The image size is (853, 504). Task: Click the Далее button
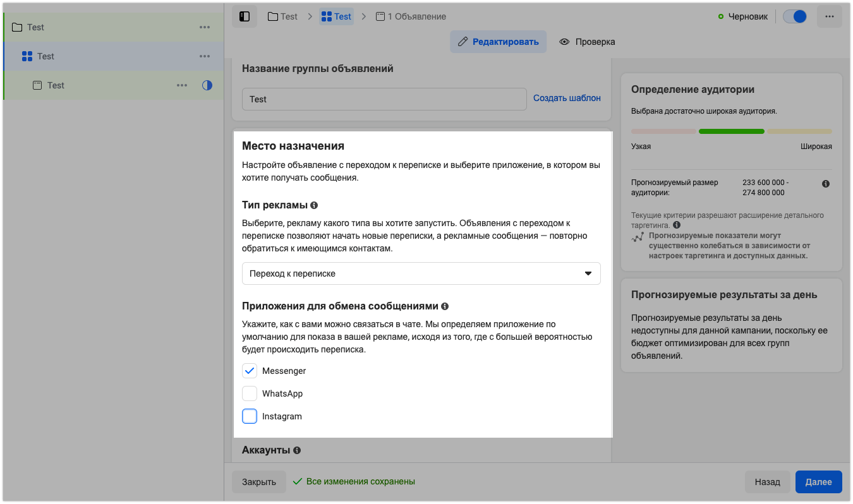818,482
